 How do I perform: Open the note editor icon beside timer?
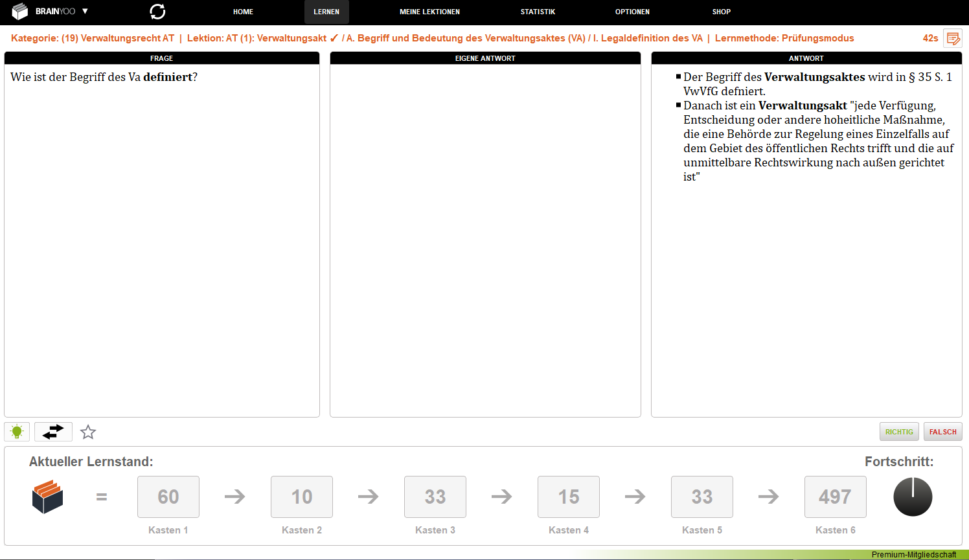953,38
